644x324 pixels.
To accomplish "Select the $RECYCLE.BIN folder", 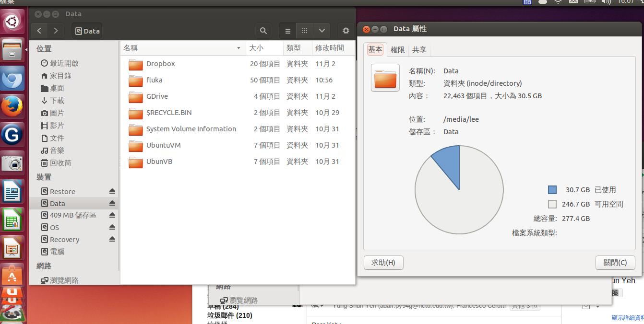I will (238, 113).
